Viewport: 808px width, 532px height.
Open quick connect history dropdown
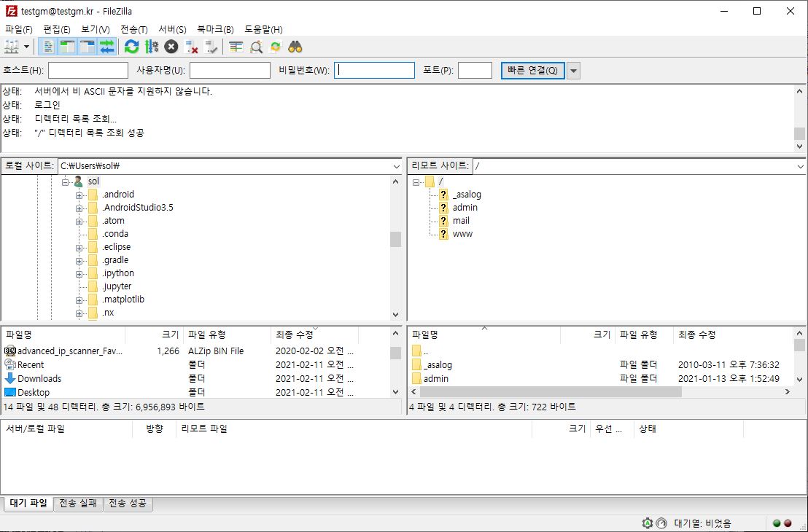point(573,71)
